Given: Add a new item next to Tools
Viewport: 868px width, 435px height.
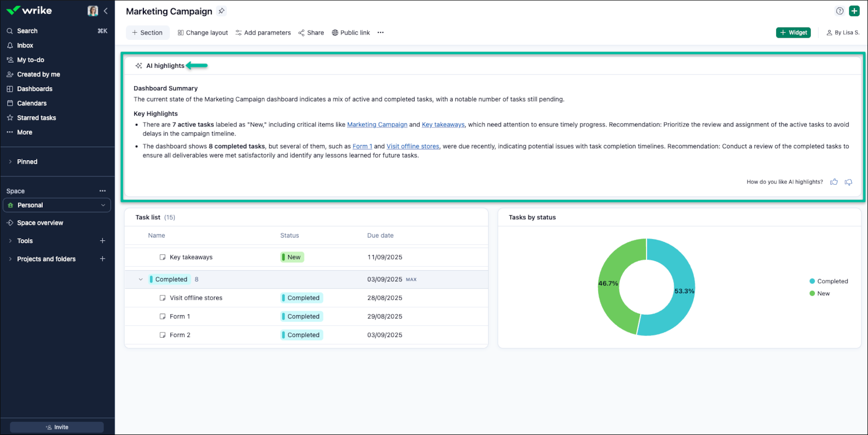Looking at the screenshot, I should (x=103, y=241).
